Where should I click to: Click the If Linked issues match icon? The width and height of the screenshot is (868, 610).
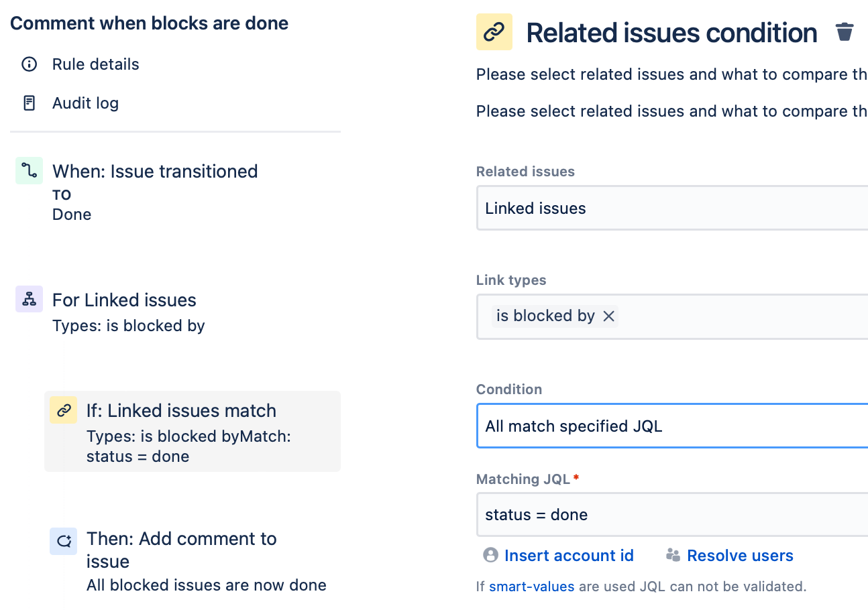tap(63, 410)
